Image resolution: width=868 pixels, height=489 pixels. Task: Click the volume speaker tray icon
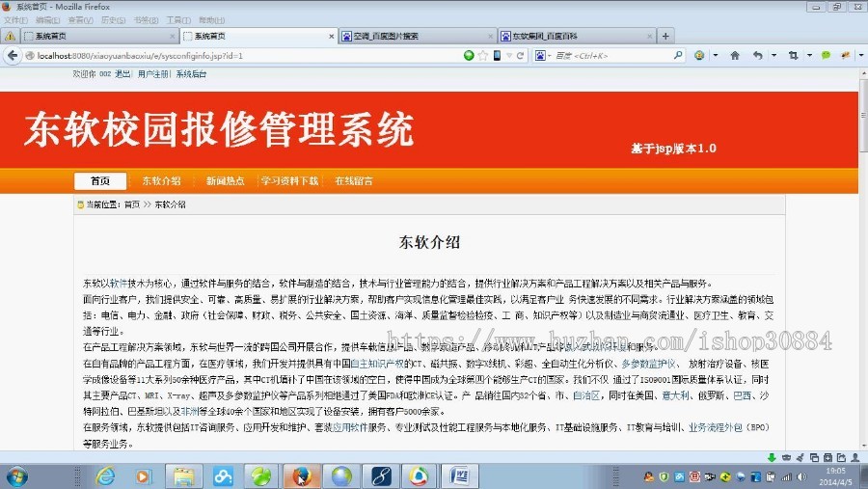click(x=801, y=476)
